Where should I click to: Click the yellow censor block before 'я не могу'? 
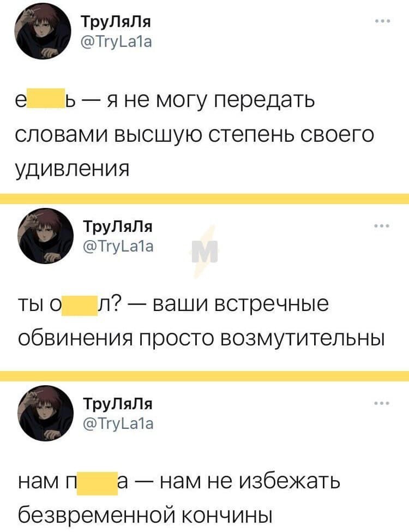click(x=52, y=102)
